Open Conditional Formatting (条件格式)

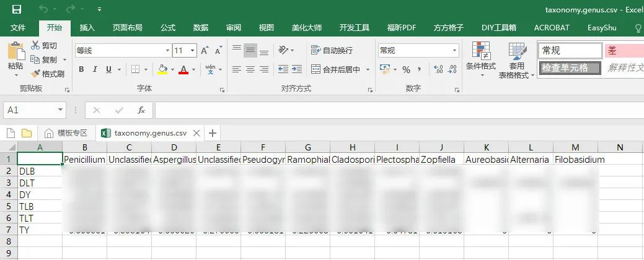[481, 60]
